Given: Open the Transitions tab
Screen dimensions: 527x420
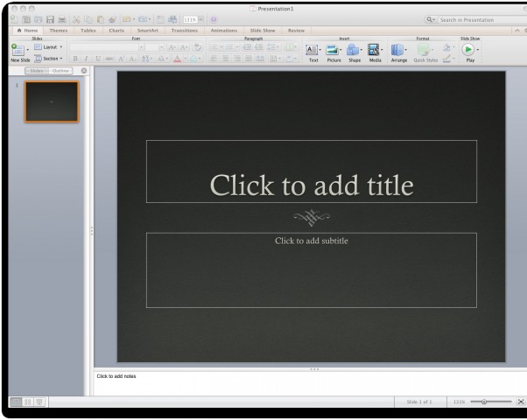Looking at the screenshot, I should point(185,31).
